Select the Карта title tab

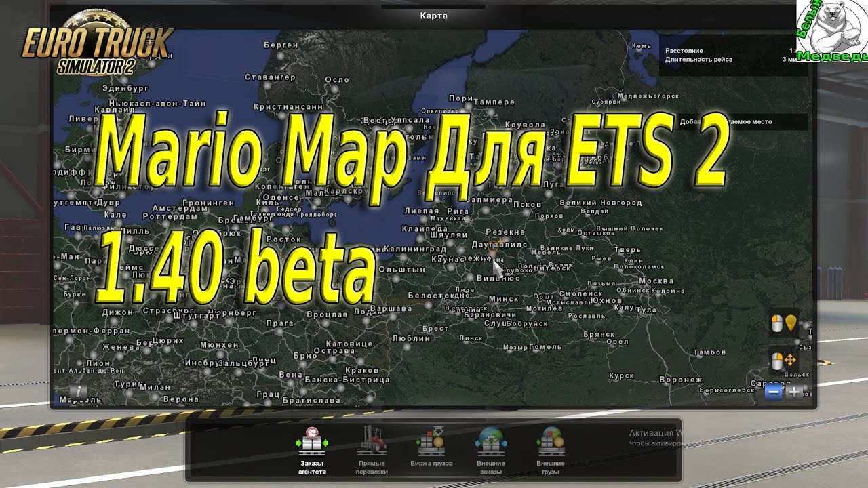pos(433,16)
